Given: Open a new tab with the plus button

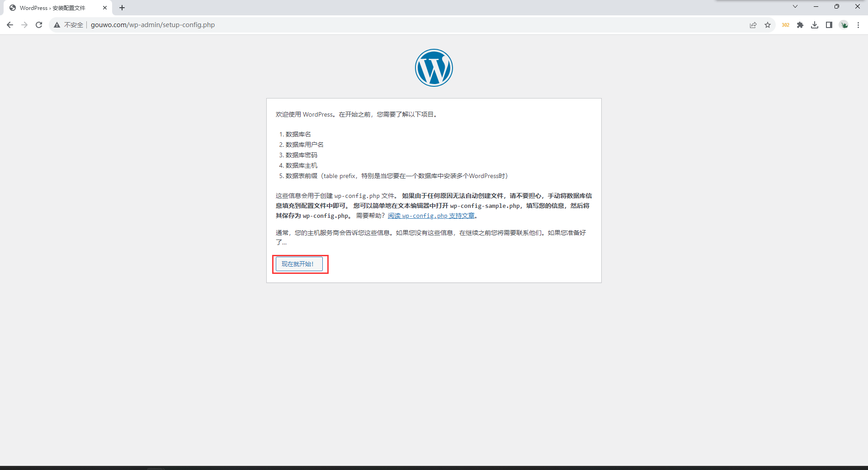Looking at the screenshot, I should click(122, 8).
